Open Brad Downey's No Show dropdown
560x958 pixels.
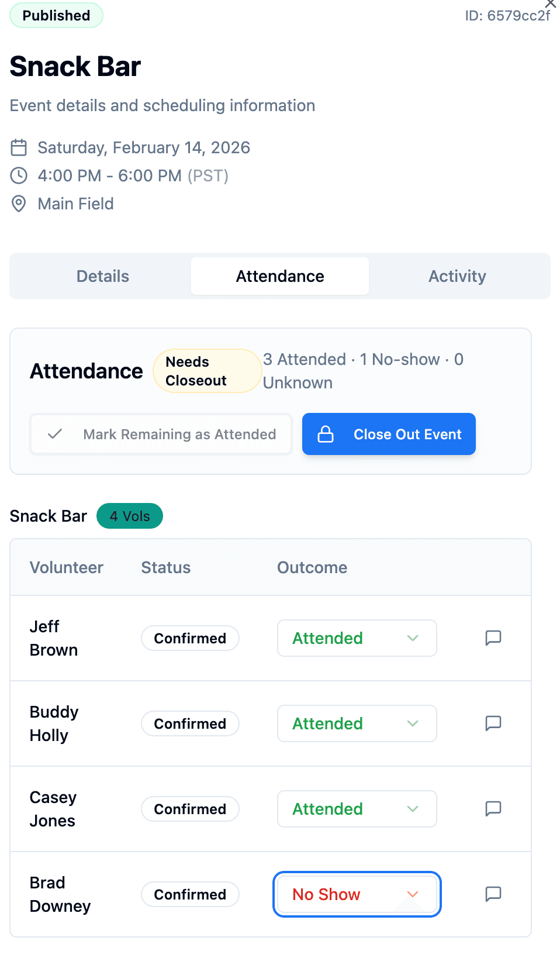(413, 894)
